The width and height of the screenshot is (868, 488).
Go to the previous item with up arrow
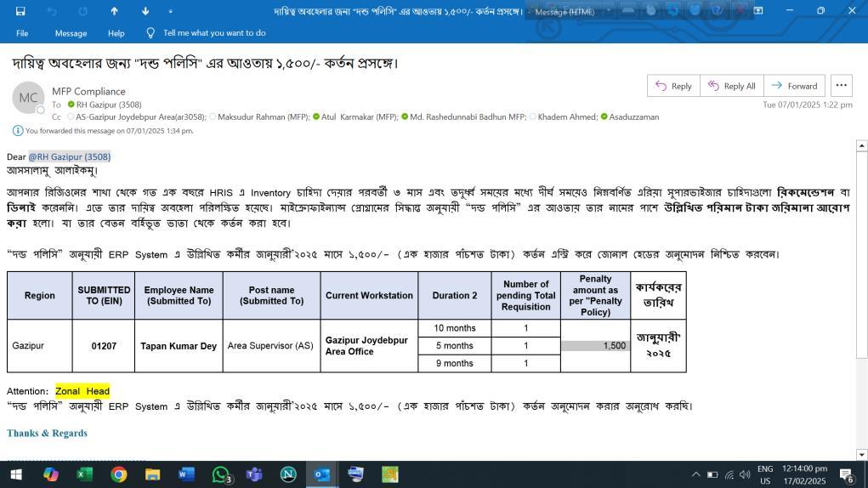pyautogui.click(x=114, y=11)
